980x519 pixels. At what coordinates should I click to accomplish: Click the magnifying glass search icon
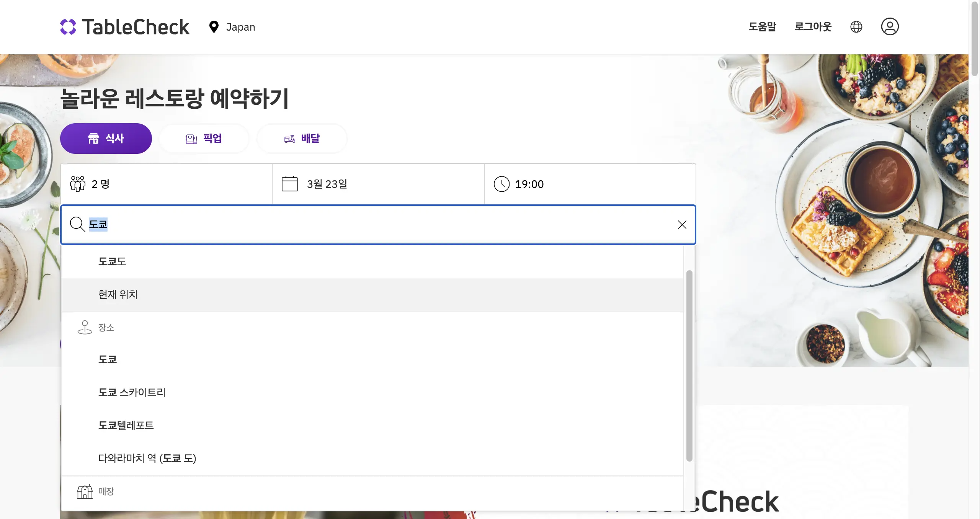click(x=78, y=225)
